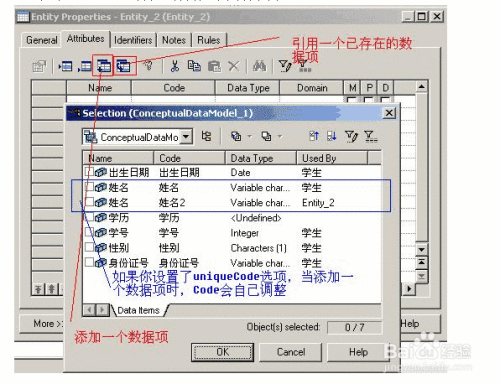This screenshot has height=384, width=500.
Task: Click the Add a Row toolbar icon
Action: coord(85,66)
